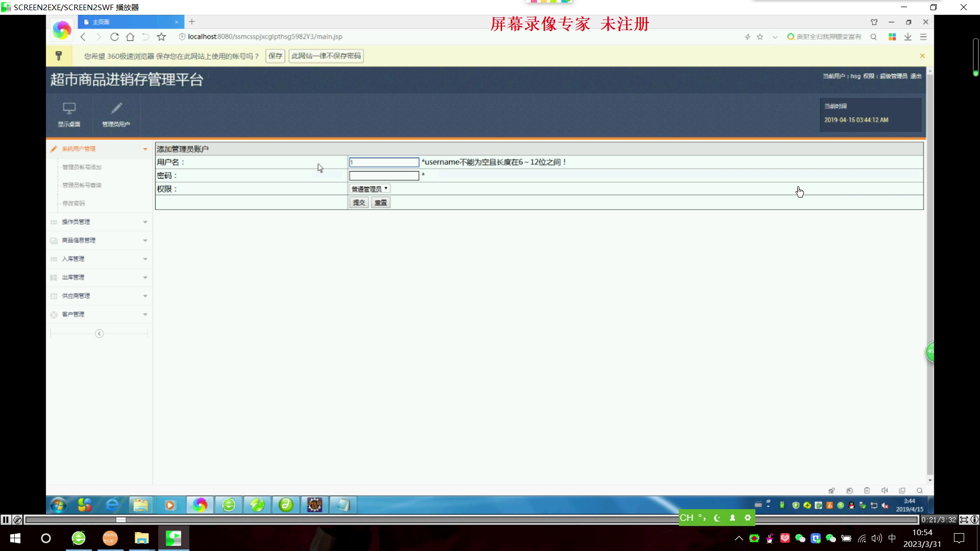Viewport: 980px width, 551px height.
Task: Pause the Screen2SWF playback
Action: (6, 520)
